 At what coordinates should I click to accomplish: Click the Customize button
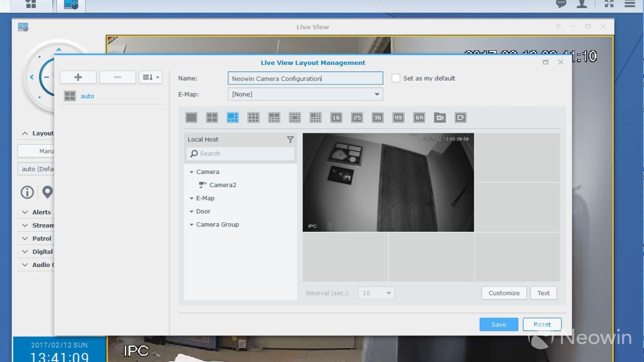pyautogui.click(x=504, y=293)
